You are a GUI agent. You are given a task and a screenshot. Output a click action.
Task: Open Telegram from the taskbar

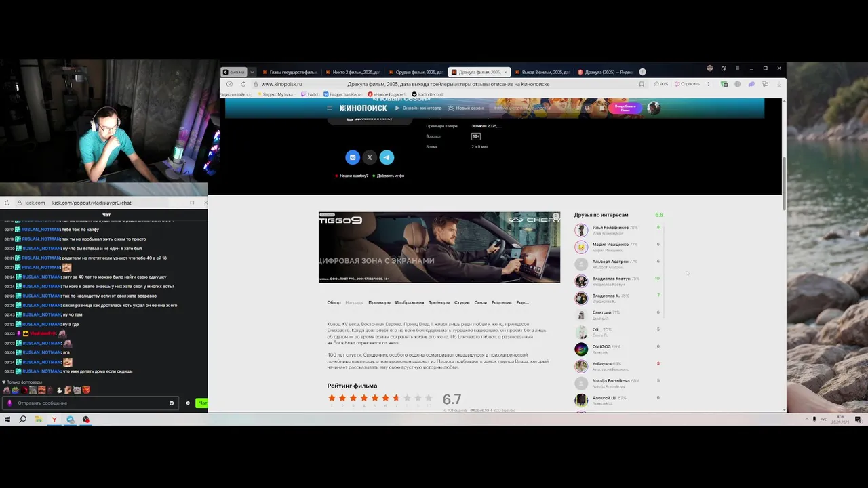pyautogui.click(x=70, y=420)
